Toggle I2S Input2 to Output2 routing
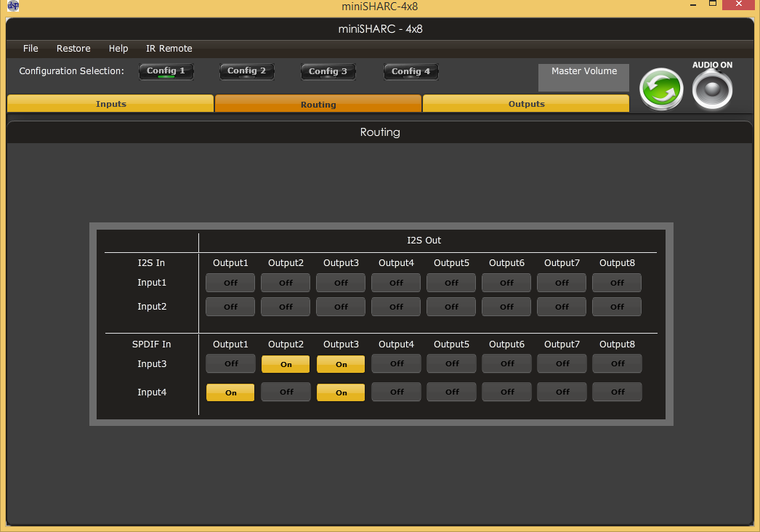The width and height of the screenshot is (760, 532). 286,307
